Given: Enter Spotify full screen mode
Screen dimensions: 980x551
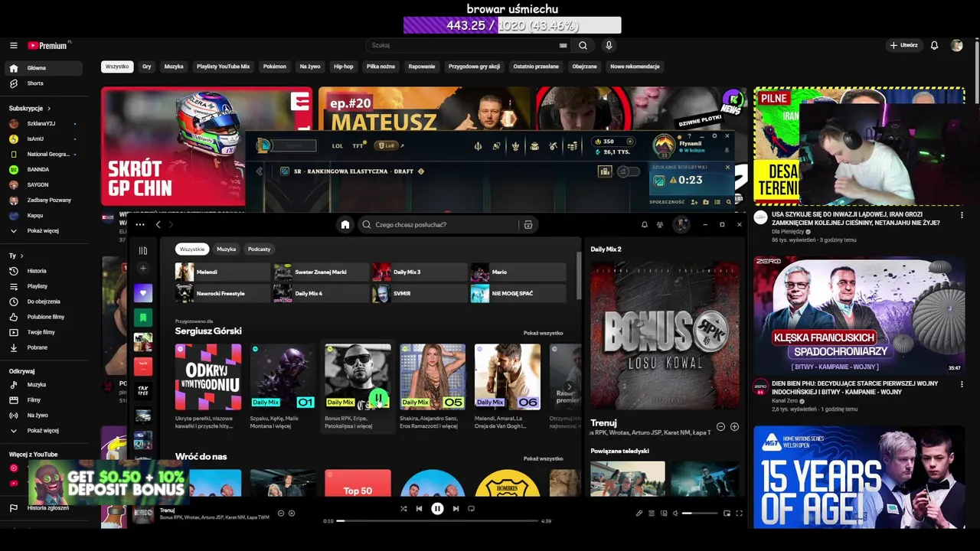Looking at the screenshot, I should [739, 514].
